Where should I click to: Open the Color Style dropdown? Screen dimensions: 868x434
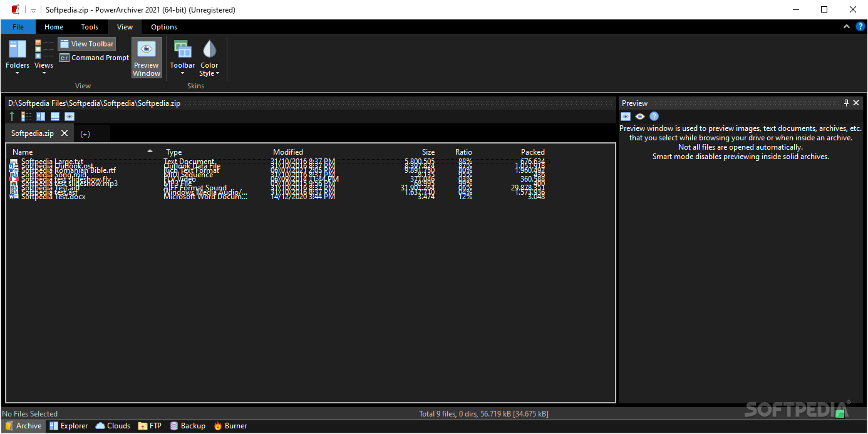pos(209,57)
